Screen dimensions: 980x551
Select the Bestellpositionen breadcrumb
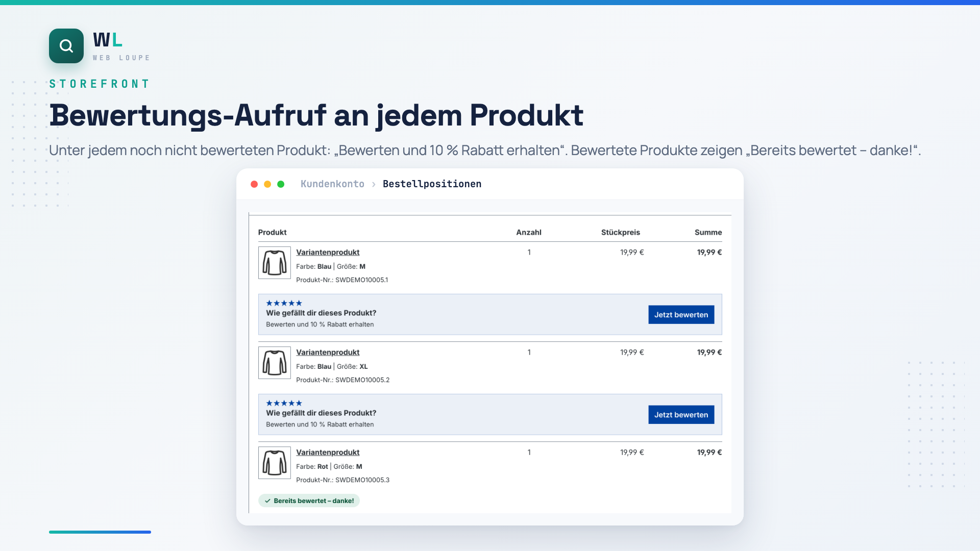click(x=432, y=184)
